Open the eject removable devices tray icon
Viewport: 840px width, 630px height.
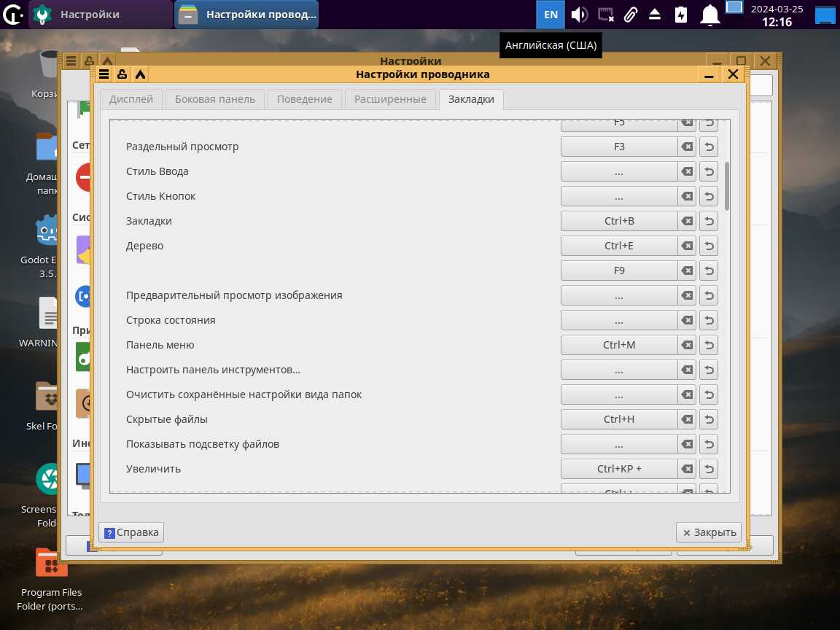point(655,15)
